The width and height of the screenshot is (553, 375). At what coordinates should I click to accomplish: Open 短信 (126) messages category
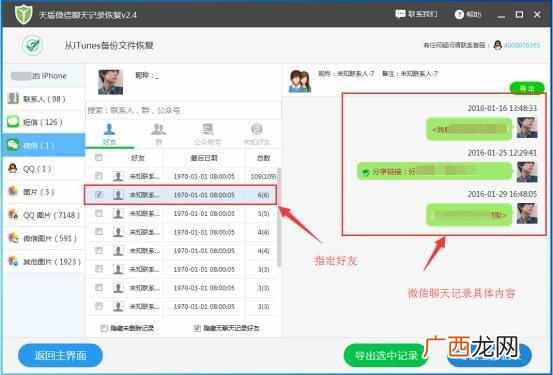coord(43,122)
